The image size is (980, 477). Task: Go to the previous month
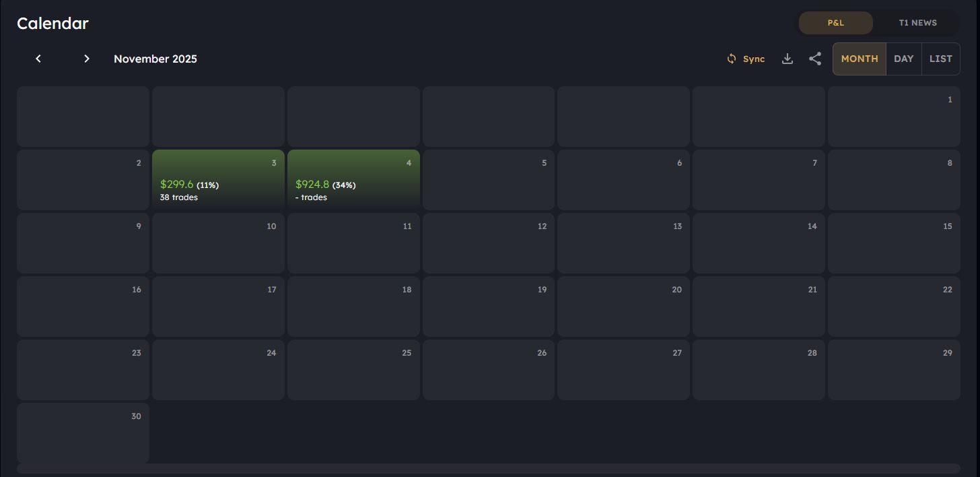[x=38, y=59]
